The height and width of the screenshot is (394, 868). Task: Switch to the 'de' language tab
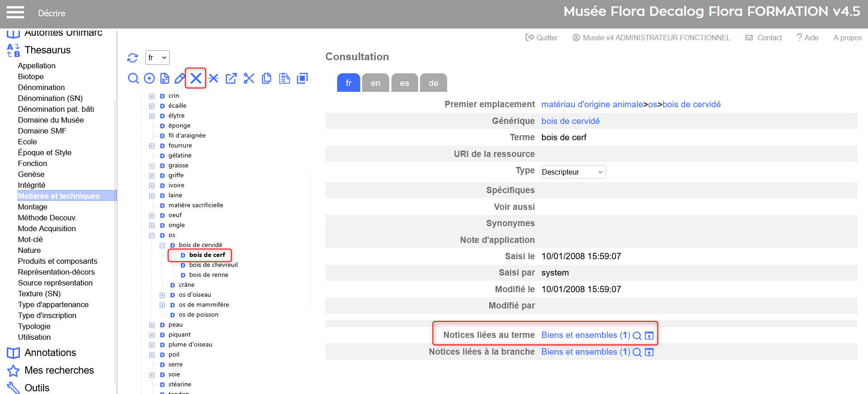click(433, 83)
